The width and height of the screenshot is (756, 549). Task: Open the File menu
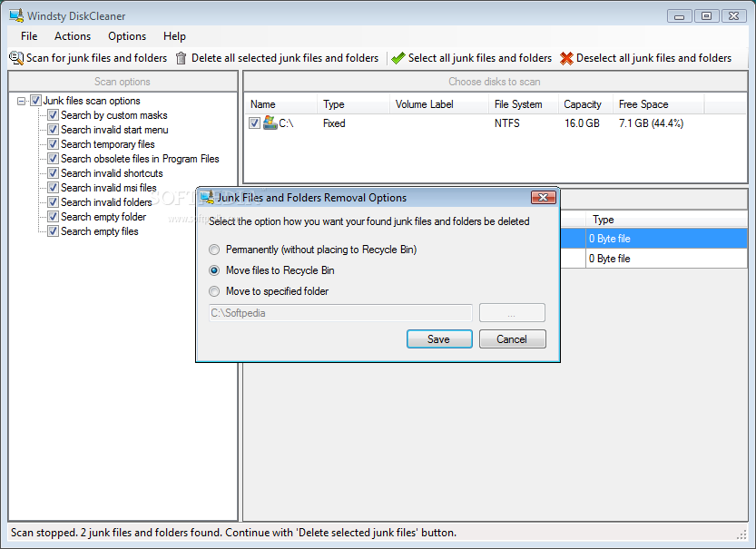pos(29,36)
